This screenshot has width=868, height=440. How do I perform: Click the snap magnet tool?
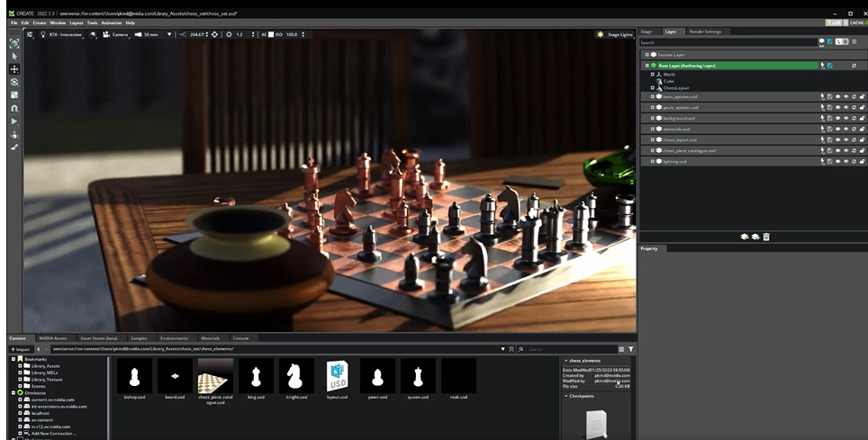[14, 108]
